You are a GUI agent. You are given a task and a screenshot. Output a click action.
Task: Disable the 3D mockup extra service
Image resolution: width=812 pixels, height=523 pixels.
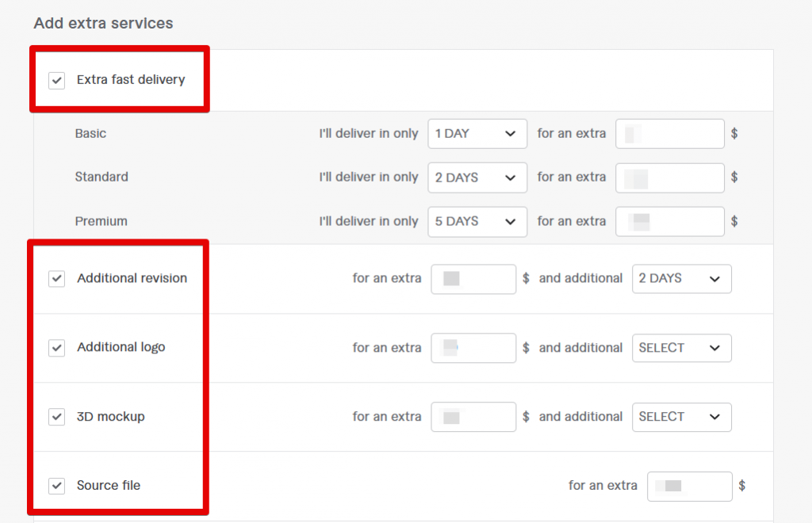[x=56, y=416]
